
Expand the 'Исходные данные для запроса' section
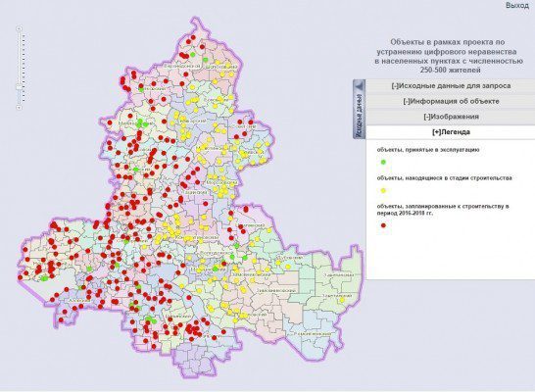(x=451, y=86)
